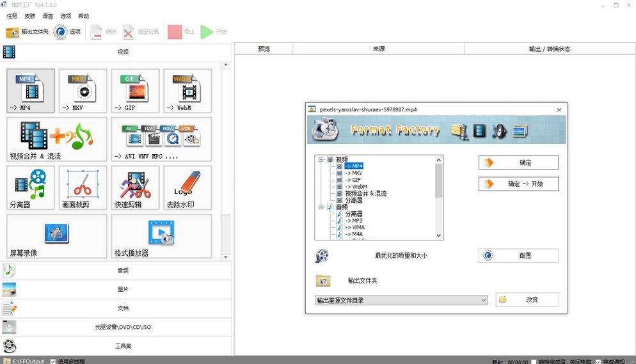The width and height of the screenshot is (636, 364).
Task: Launch the 格式播放器 player tile
Action: (161, 236)
